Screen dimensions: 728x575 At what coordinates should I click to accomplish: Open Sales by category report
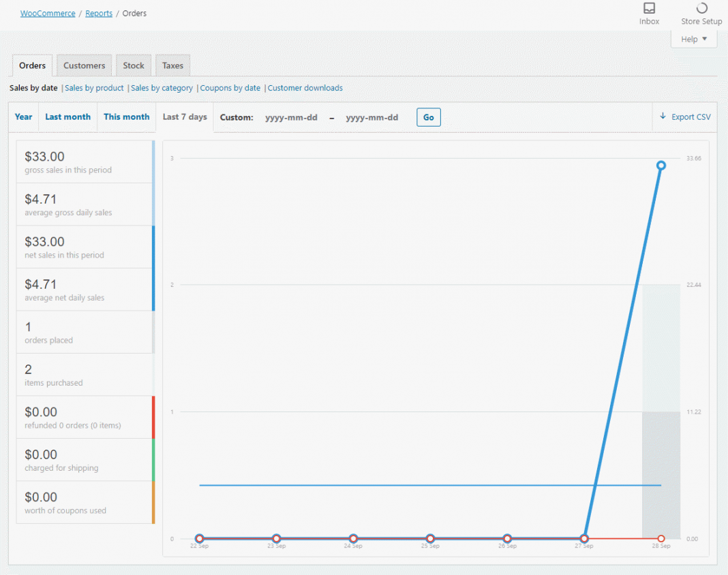pyautogui.click(x=162, y=88)
